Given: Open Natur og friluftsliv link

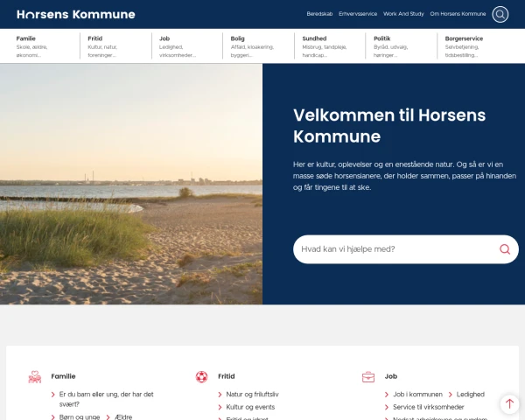Looking at the screenshot, I should tap(252, 395).
